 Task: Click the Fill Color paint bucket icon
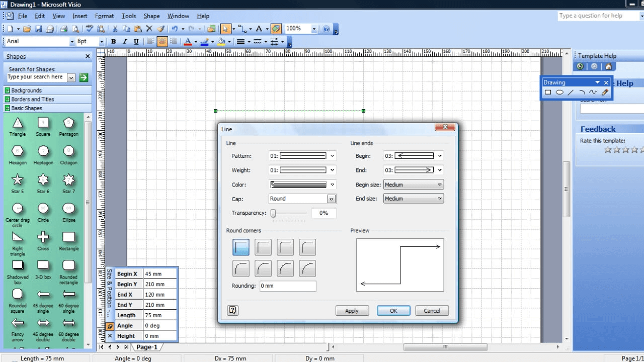pyautogui.click(x=221, y=42)
